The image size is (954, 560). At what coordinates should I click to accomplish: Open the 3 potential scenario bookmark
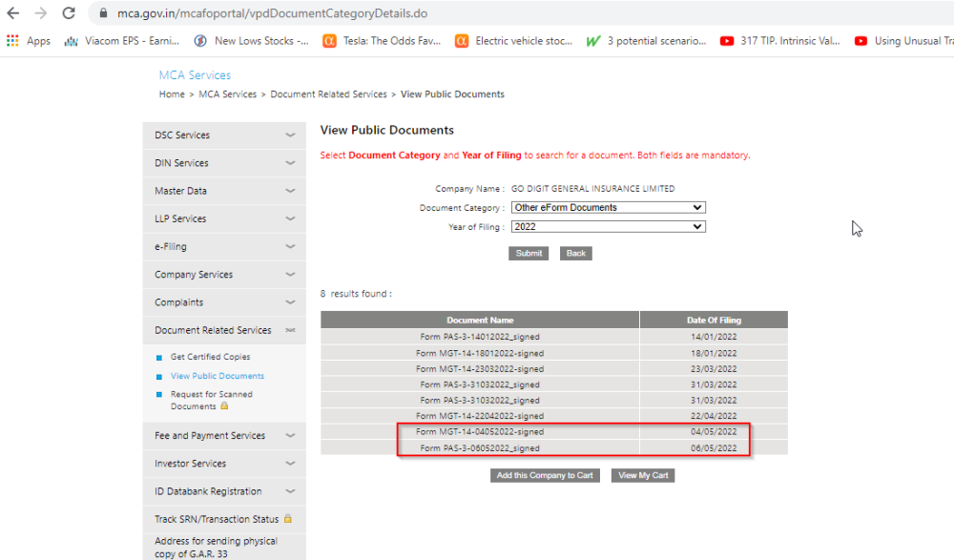646,41
